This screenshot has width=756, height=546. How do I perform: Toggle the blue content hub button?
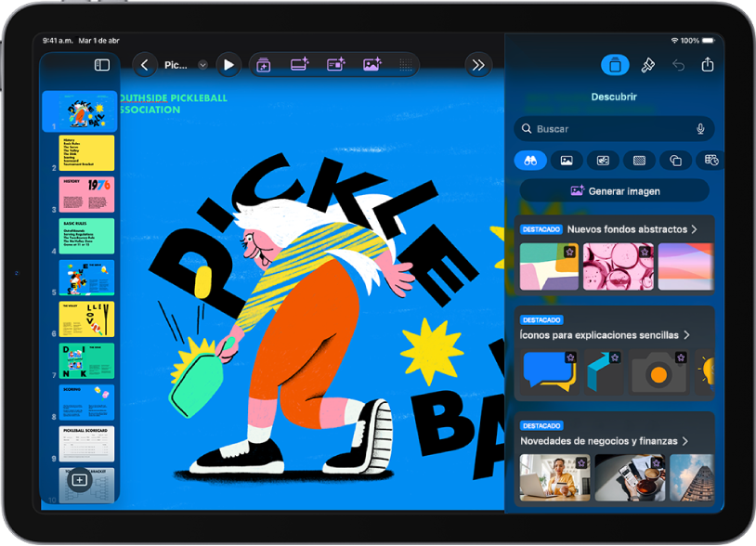pyautogui.click(x=615, y=65)
